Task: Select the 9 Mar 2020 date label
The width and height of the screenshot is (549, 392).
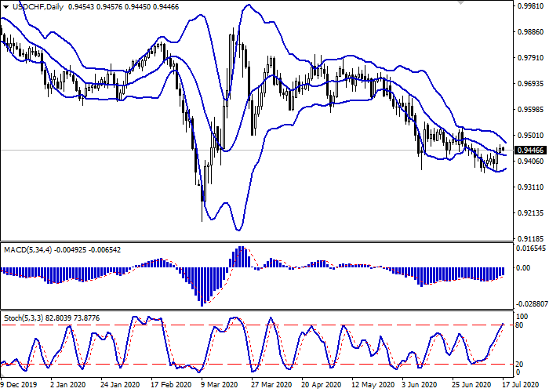Action: pyautogui.click(x=219, y=385)
